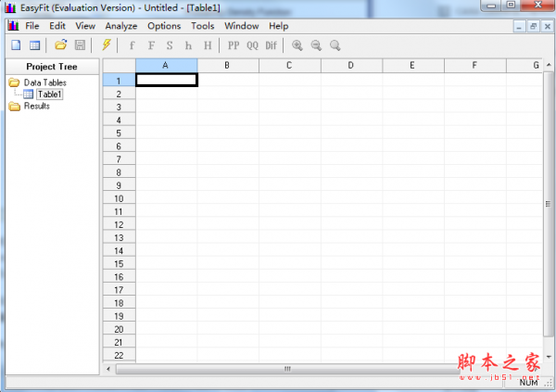Select column E header

(x=413, y=66)
